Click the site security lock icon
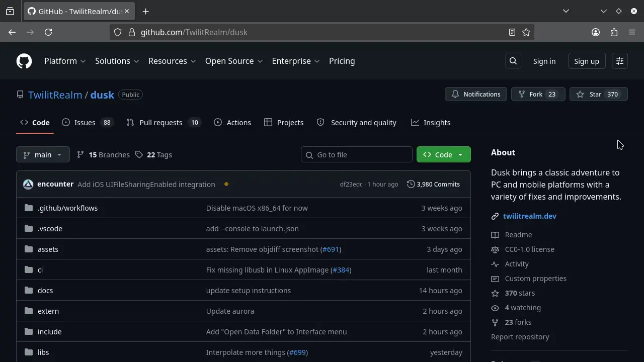The width and height of the screenshot is (644, 362). click(x=132, y=32)
